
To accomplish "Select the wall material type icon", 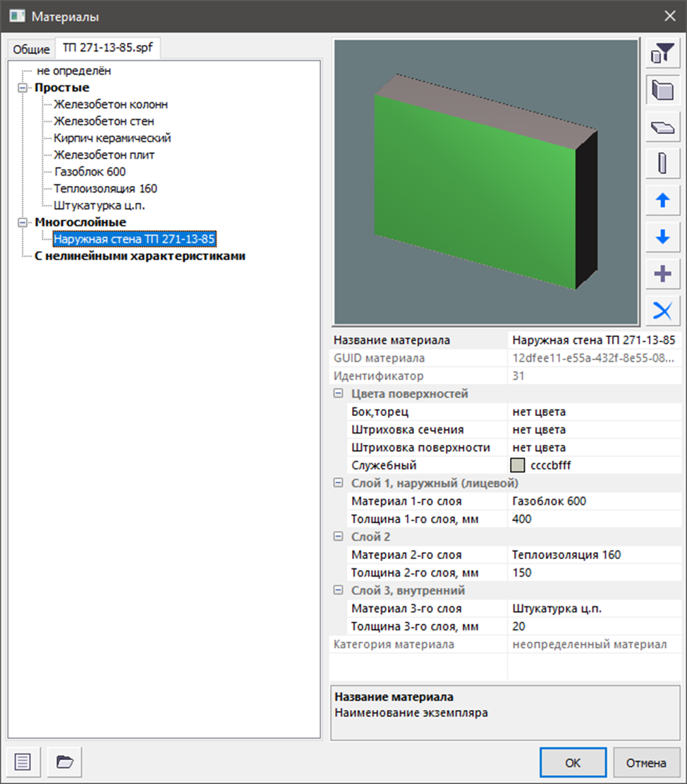I will [x=662, y=90].
